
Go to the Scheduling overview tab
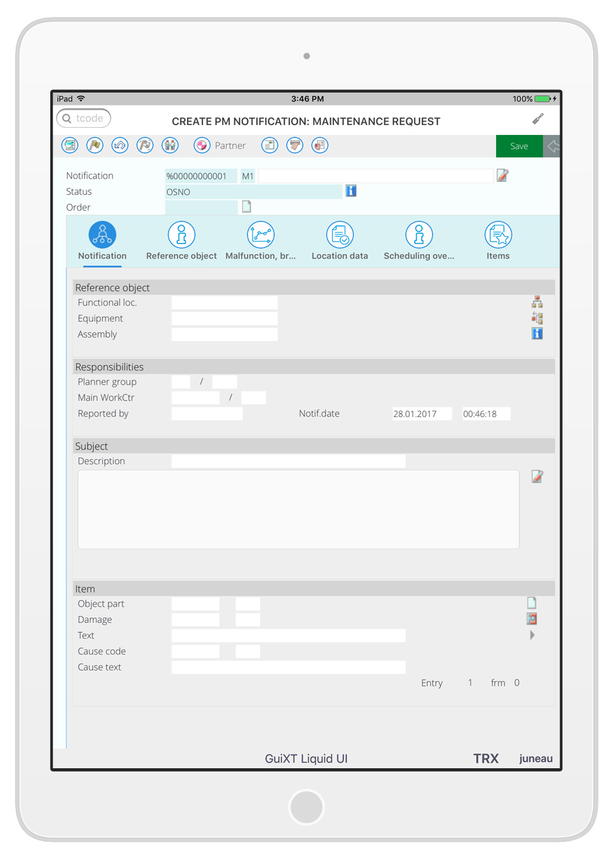pyautogui.click(x=419, y=240)
